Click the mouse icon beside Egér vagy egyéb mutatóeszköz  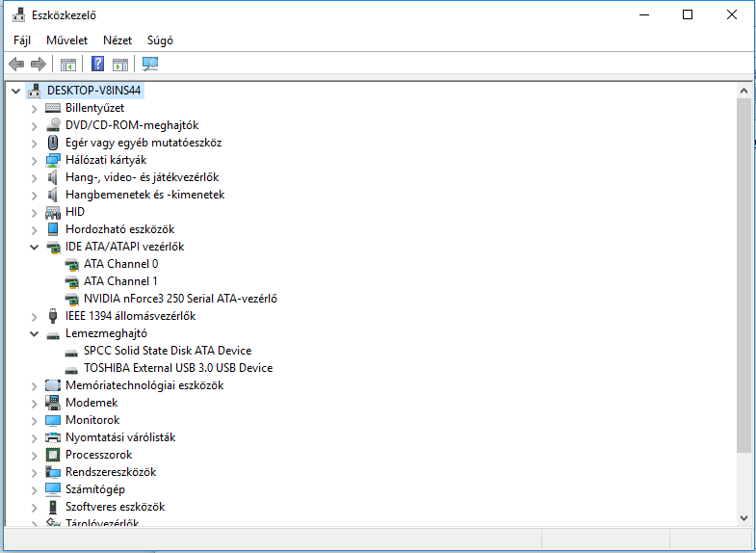[x=53, y=143]
